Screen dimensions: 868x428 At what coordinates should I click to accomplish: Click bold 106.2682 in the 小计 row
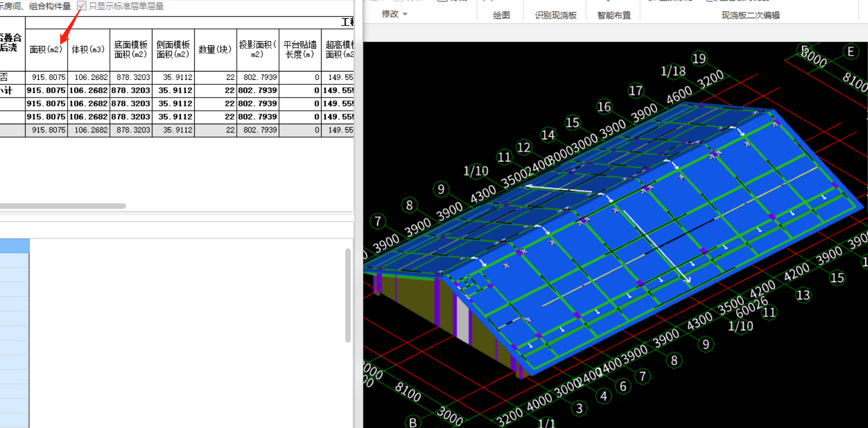89,90
